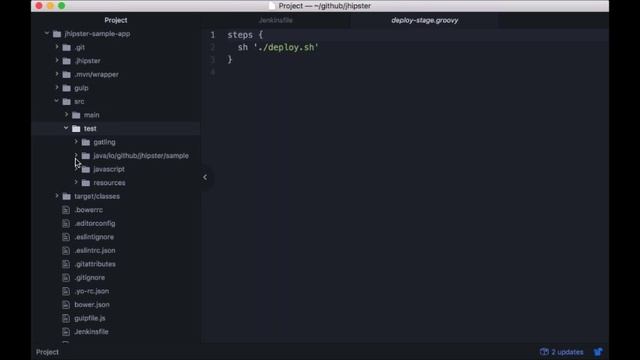Collapse the test folder chevron
This screenshot has width=640, height=360.
pyautogui.click(x=66, y=128)
